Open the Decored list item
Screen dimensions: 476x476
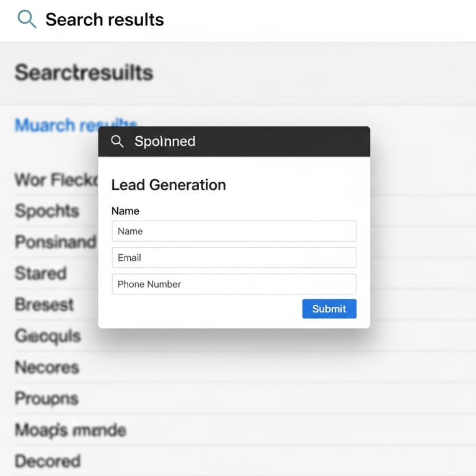coord(48,461)
